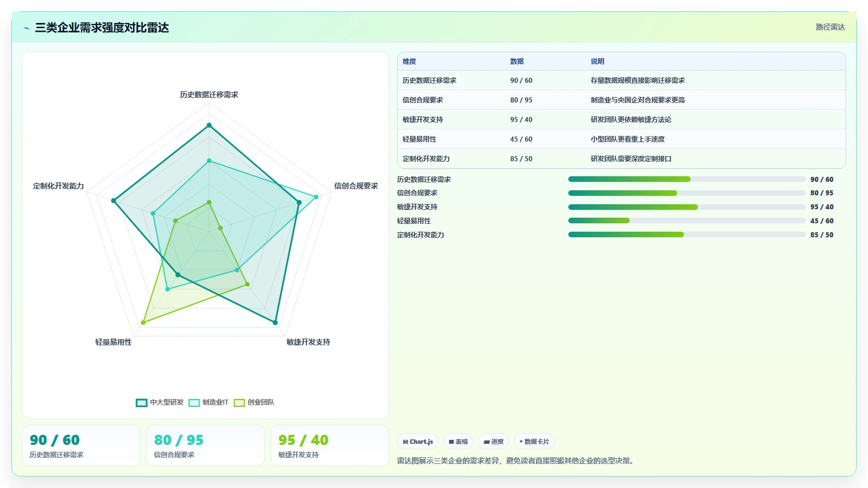Select 敏捷开发支持 table row cell

423,120
